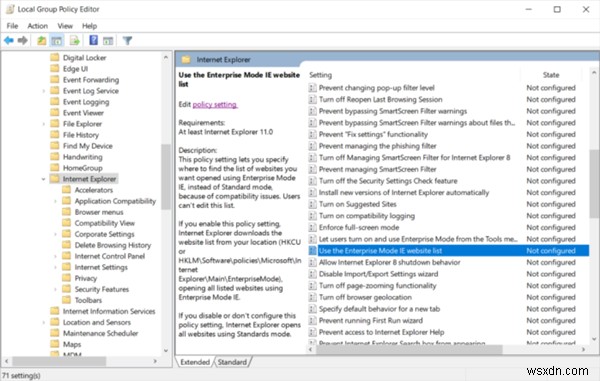The image size is (600, 381).
Task: Open the Help menu
Action: (90, 26)
